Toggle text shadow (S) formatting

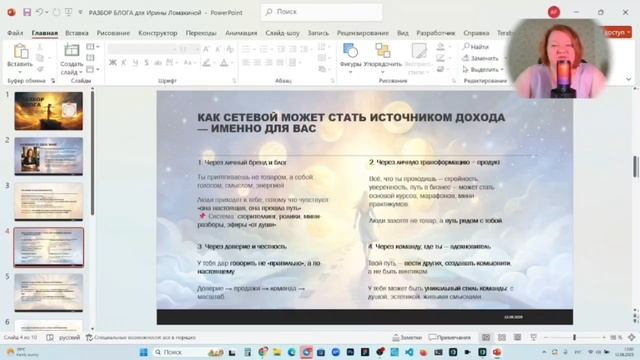coord(146,62)
